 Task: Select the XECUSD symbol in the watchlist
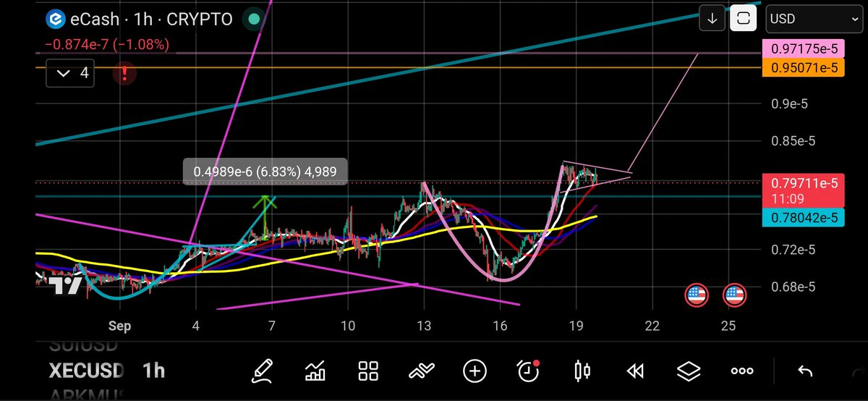pyautogui.click(x=85, y=371)
